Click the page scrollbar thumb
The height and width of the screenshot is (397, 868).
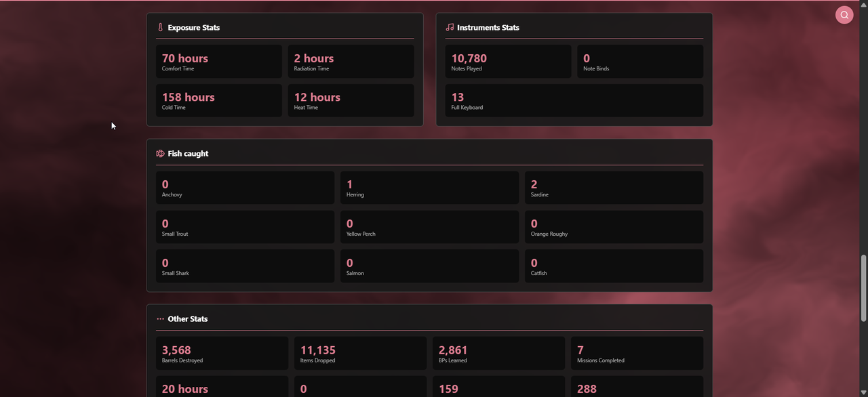click(x=863, y=288)
